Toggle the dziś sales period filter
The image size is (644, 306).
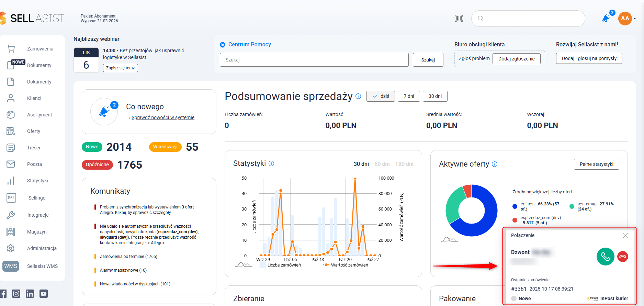point(381,96)
